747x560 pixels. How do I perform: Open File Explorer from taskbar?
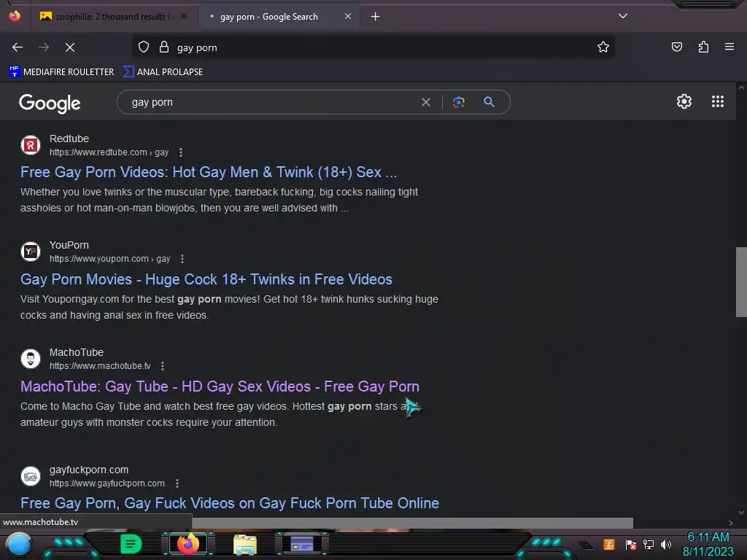click(x=245, y=545)
